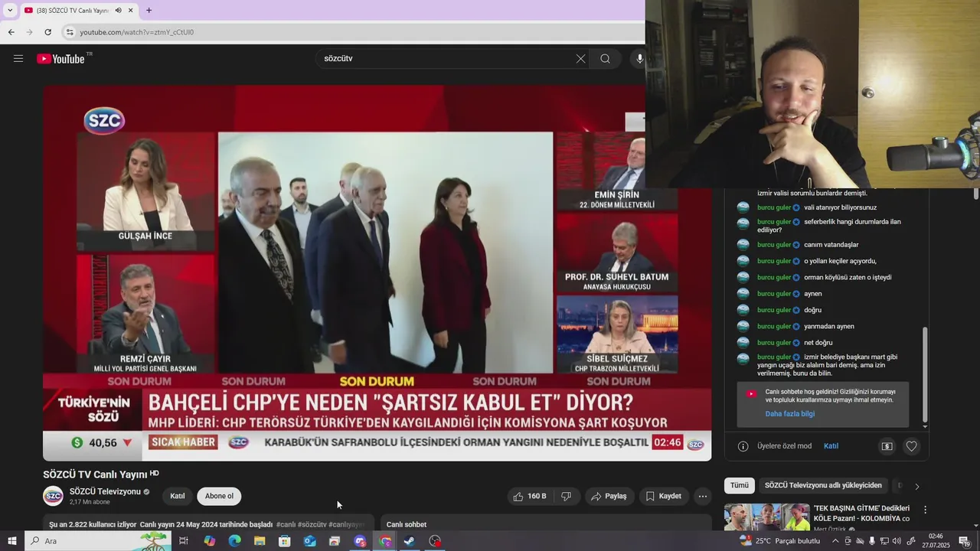Save video with Kaydet button
Image resolution: width=980 pixels, height=551 pixels.
[x=664, y=496]
